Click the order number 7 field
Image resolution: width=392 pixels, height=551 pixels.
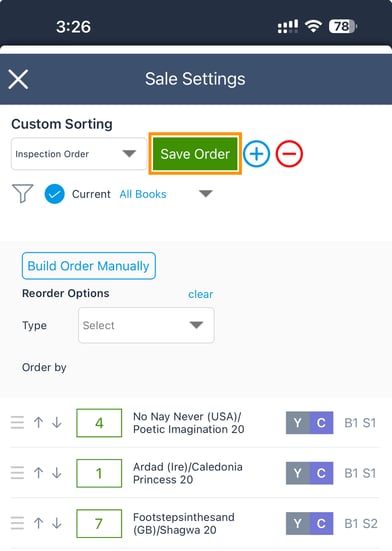point(99,523)
